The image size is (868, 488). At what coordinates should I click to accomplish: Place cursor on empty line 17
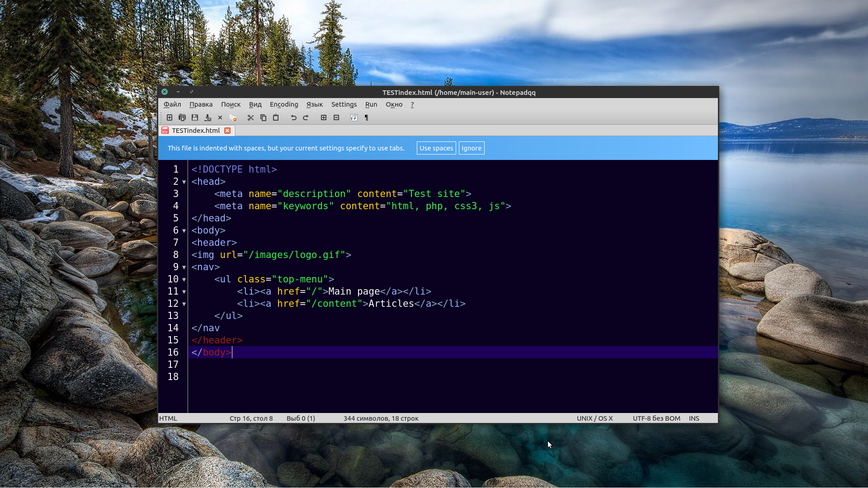pyautogui.click(x=452, y=365)
